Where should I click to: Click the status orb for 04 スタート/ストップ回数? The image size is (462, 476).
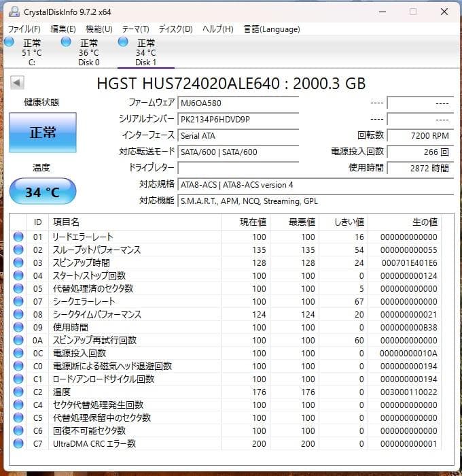(18, 275)
